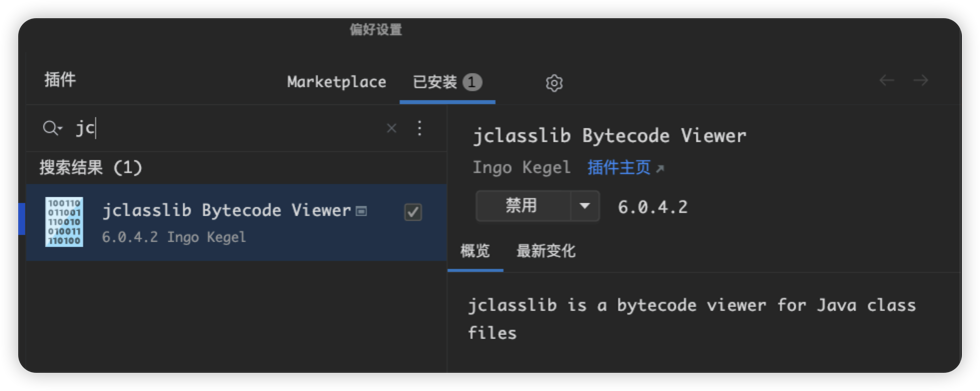Click the version number 6.0.4.2 in details
The height and width of the screenshot is (391, 980).
point(652,206)
